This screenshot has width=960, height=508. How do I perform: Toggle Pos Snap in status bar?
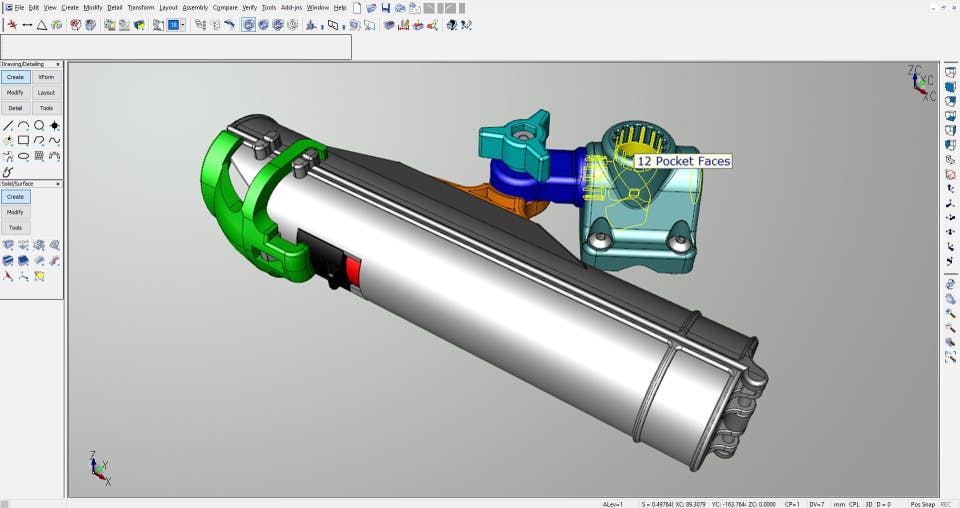pos(923,504)
